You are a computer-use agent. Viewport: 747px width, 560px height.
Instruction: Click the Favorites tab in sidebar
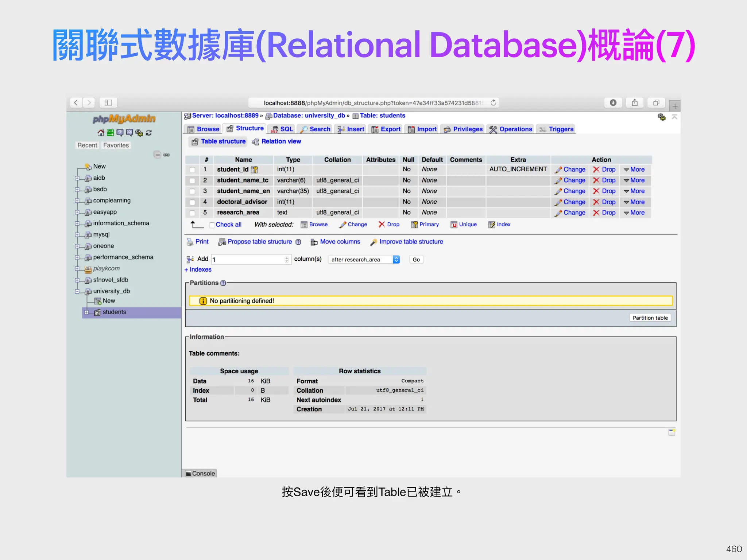[116, 145]
